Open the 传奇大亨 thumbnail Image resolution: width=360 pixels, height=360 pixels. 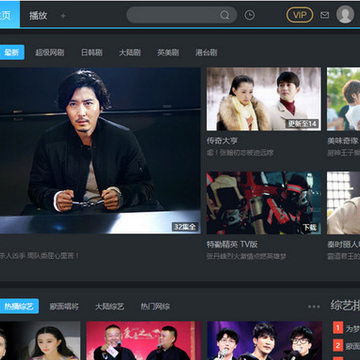pos(264,99)
